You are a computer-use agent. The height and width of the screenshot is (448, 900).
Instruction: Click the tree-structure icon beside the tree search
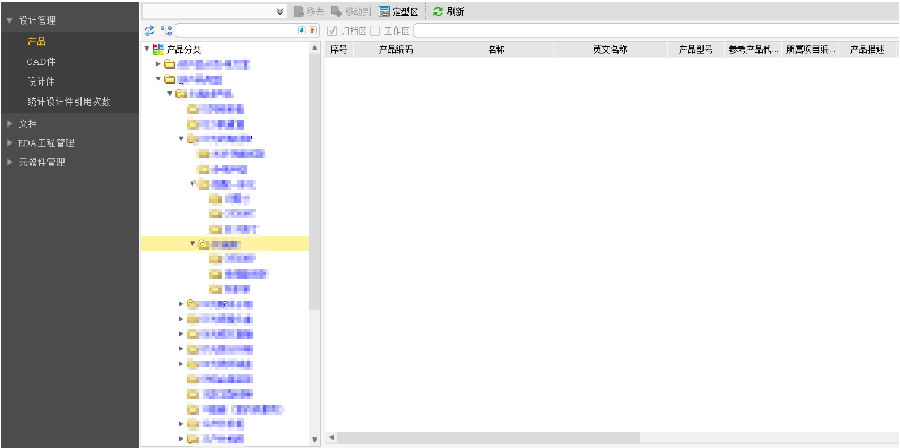166,30
